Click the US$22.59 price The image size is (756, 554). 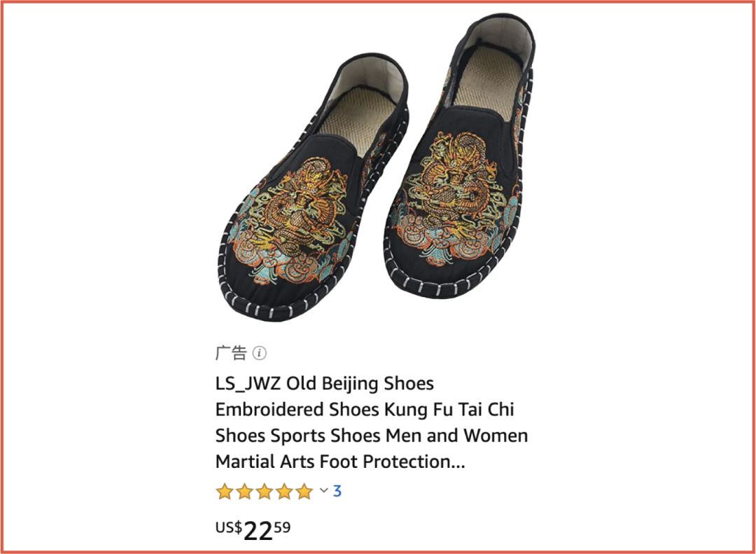253,530
